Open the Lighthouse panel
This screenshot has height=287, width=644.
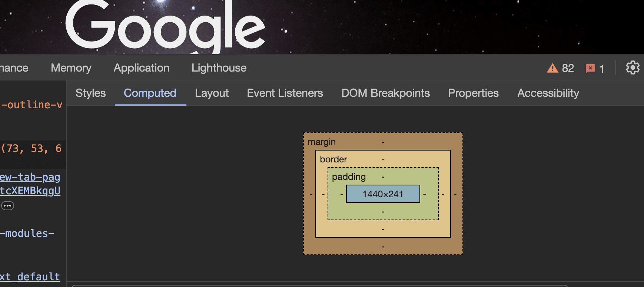219,68
